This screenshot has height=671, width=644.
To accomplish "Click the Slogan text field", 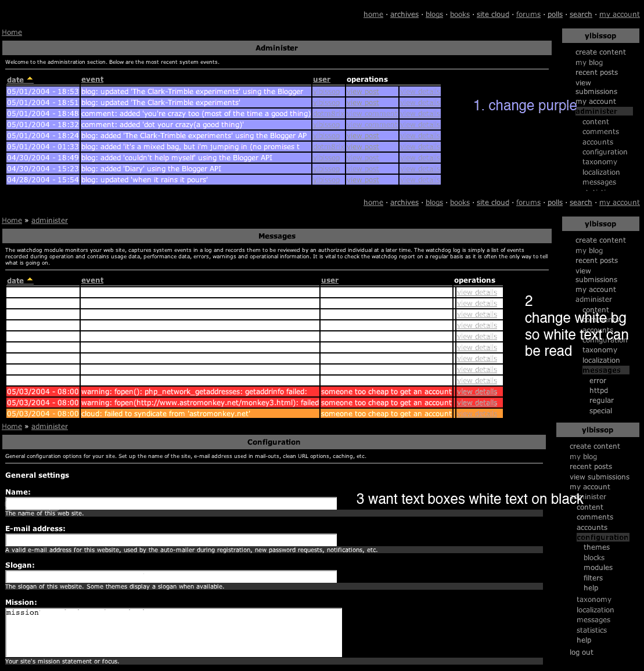I will (x=171, y=576).
